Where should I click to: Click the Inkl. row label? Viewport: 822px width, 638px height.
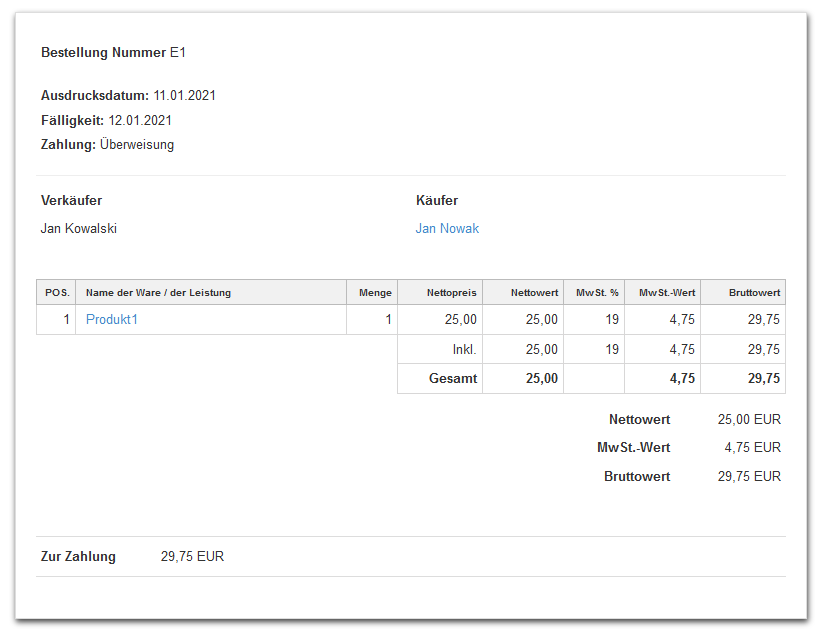pos(464,350)
